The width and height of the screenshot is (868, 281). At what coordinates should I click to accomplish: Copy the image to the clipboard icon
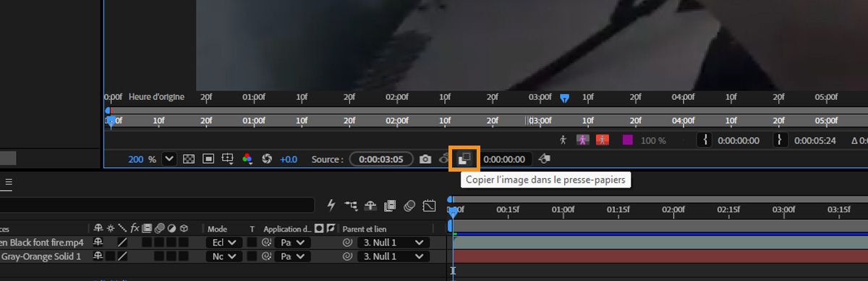(x=464, y=159)
